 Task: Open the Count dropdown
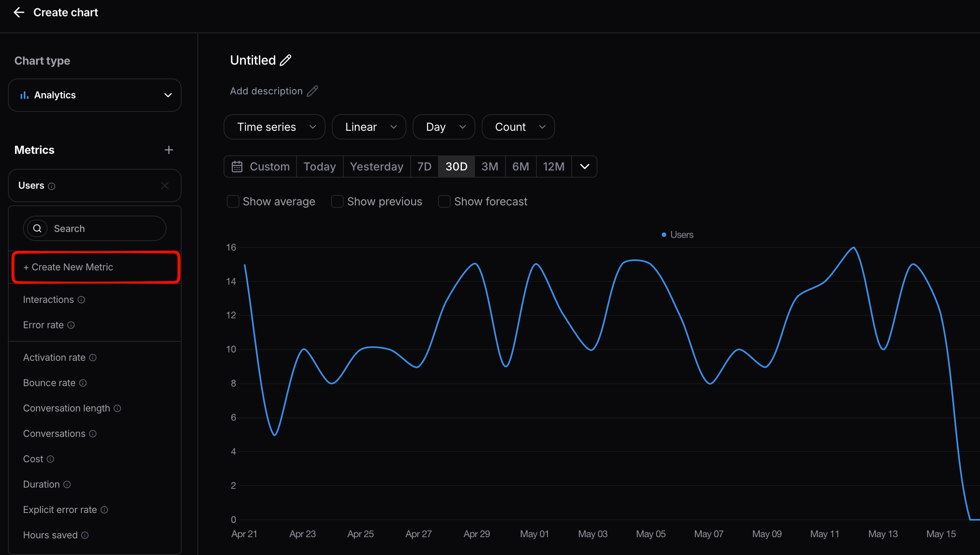point(518,127)
